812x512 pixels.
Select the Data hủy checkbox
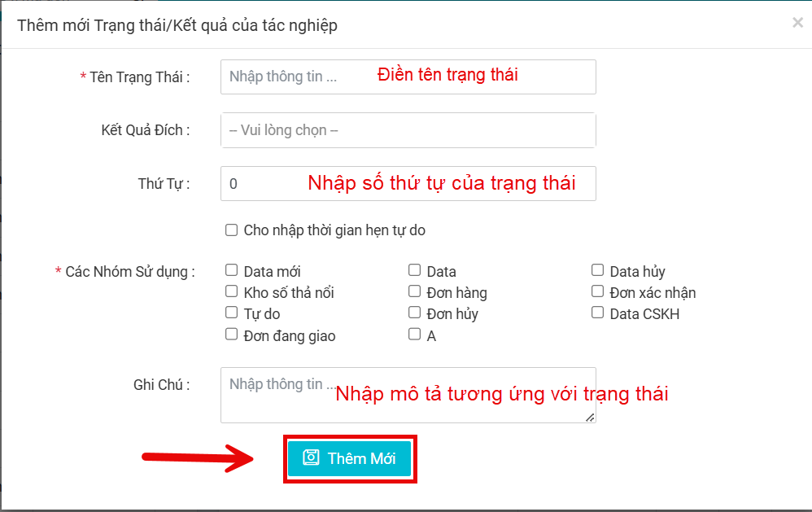point(597,270)
